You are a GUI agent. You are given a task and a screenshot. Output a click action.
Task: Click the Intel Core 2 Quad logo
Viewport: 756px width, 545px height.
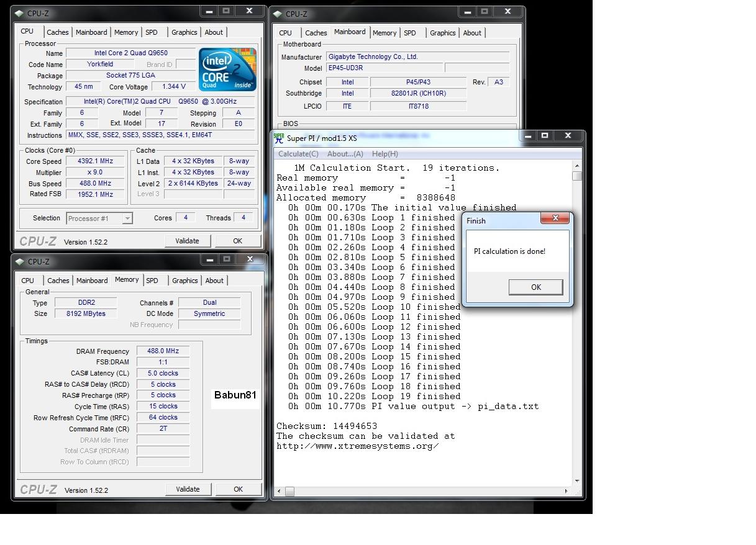[228, 70]
